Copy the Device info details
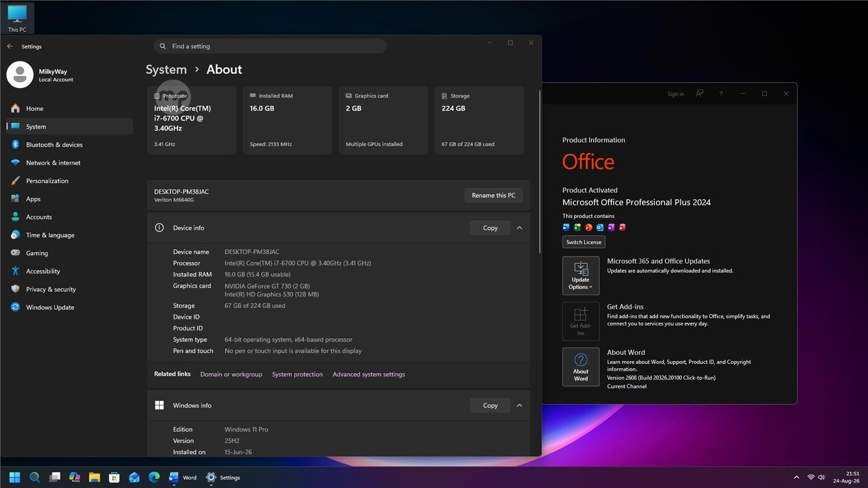Image resolution: width=868 pixels, height=488 pixels. [x=490, y=228]
